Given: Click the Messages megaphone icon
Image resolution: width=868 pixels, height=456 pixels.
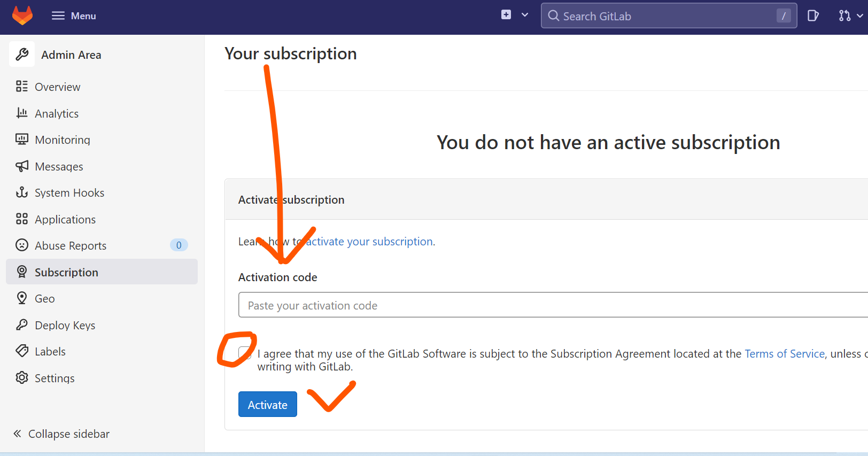Looking at the screenshot, I should tap(22, 166).
